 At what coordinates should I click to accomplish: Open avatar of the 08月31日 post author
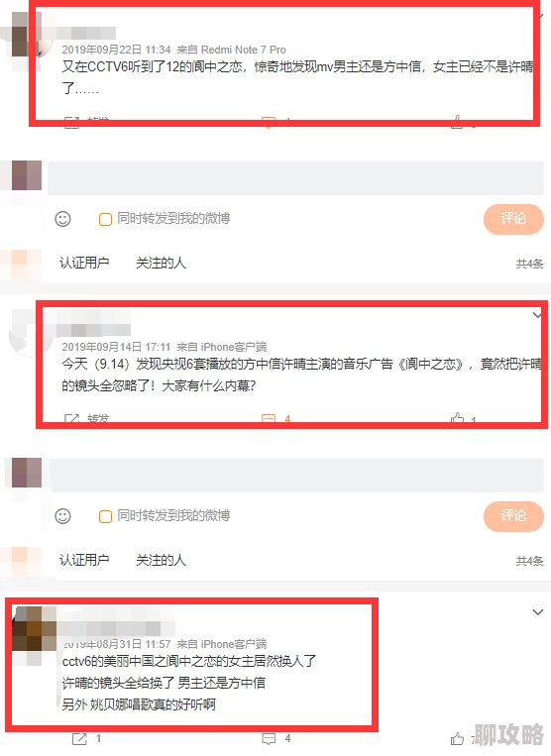(x=35, y=629)
